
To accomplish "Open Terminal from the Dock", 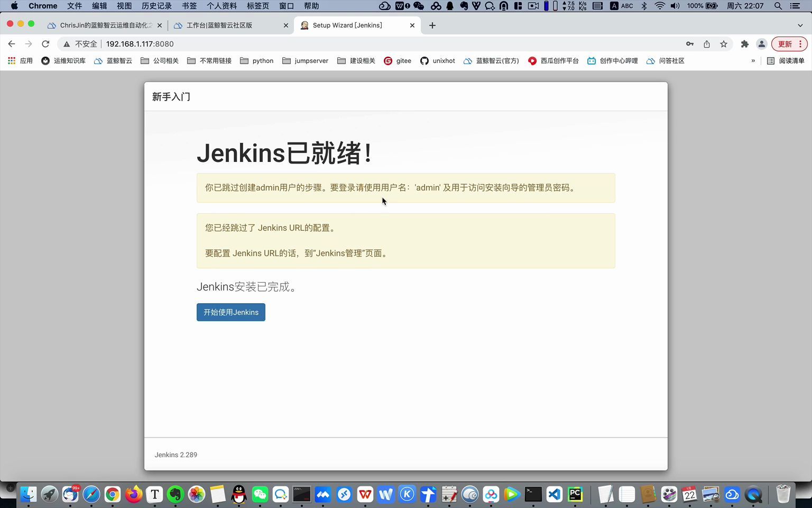I will point(533,494).
